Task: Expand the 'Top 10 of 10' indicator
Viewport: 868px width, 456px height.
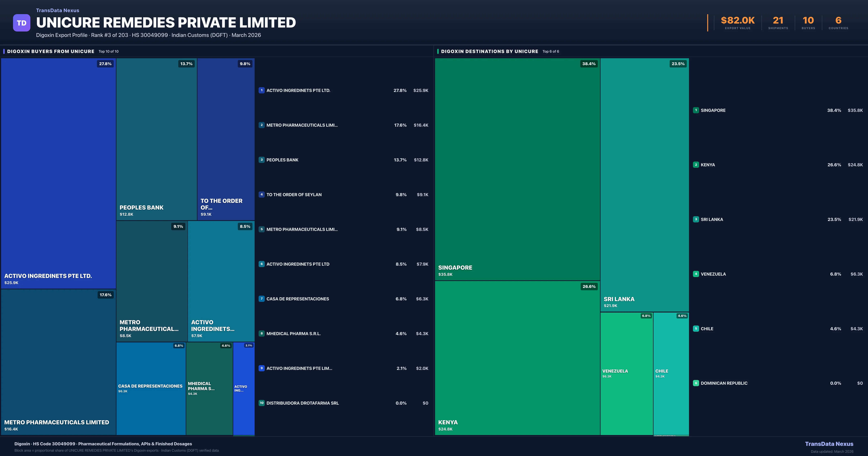Action: (x=108, y=52)
